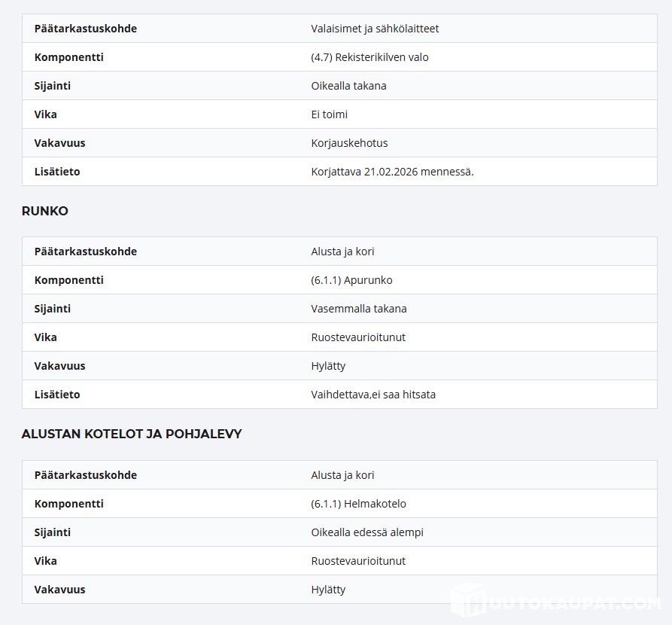672x625 pixels.
Task: Select the 'Korjauskehotus' severity value
Action: [x=349, y=143]
